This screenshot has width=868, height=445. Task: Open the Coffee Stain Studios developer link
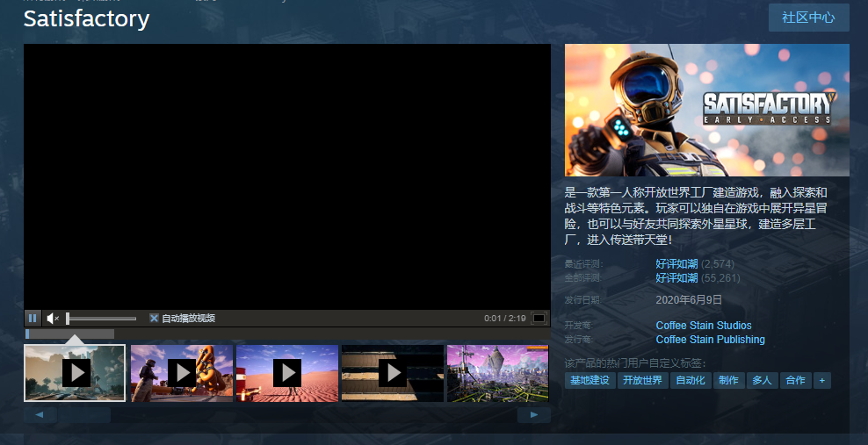pos(704,326)
